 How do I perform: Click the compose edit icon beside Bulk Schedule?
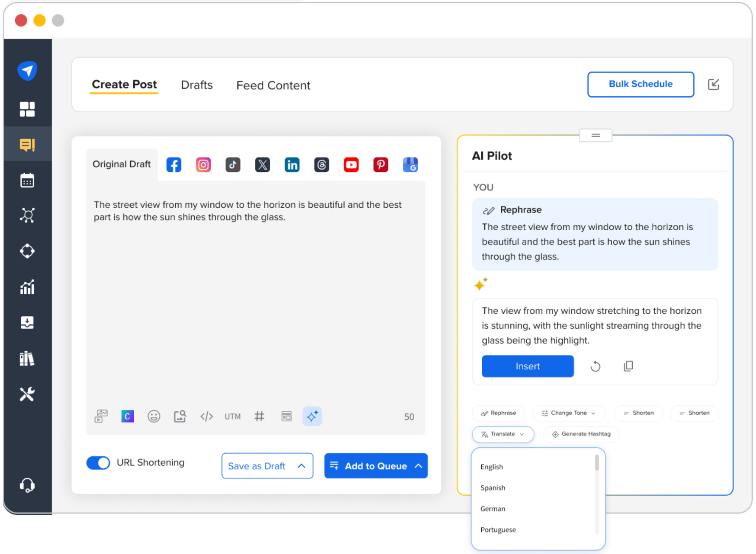pyautogui.click(x=713, y=84)
